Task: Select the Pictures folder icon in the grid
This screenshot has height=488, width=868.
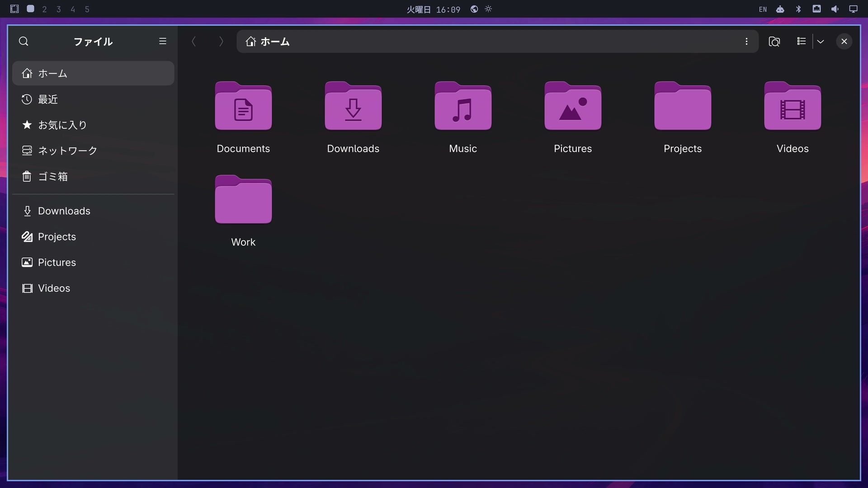Action: [x=573, y=106]
